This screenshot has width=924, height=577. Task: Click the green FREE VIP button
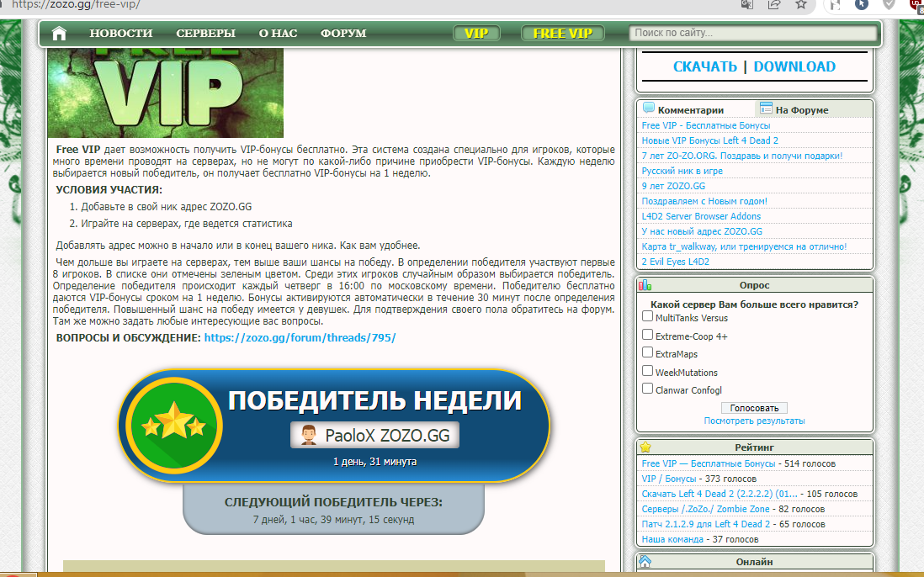click(562, 34)
